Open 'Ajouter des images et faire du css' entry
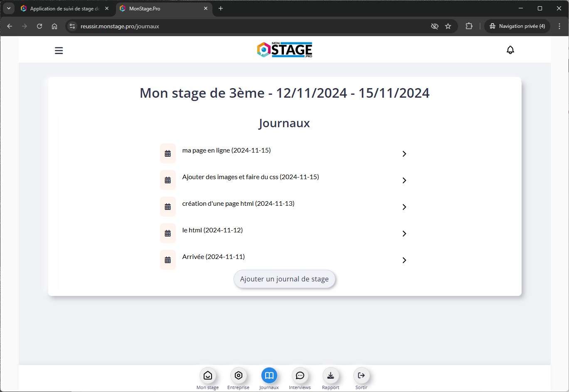This screenshot has height=392, width=569. (x=250, y=177)
